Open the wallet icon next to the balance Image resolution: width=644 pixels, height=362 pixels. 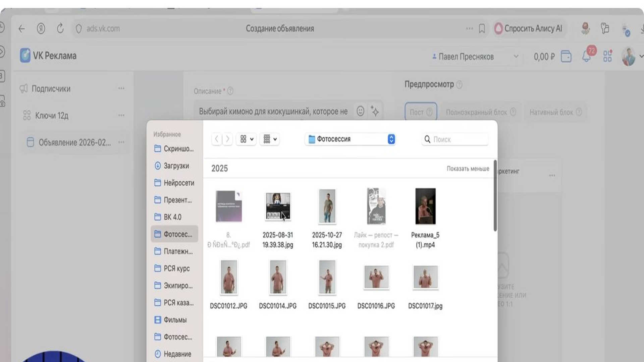point(566,56)
